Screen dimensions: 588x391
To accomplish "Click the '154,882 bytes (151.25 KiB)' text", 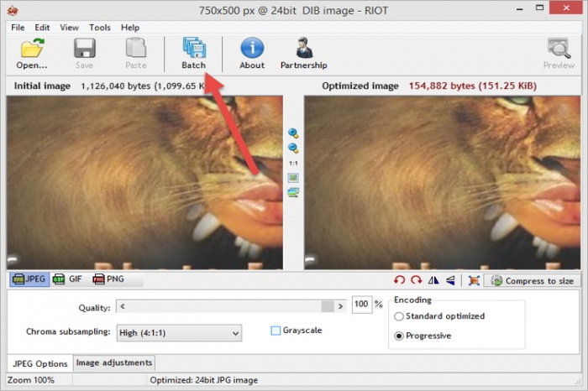I will [x=472, y=86].
